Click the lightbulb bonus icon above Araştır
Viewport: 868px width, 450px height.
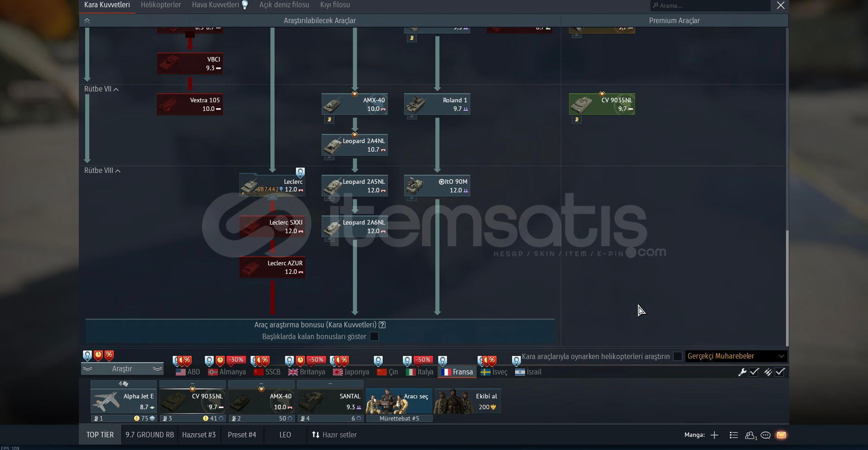[87, 355]
